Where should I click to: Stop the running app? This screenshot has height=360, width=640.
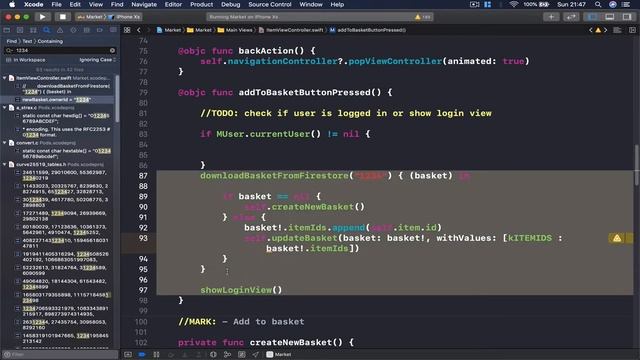[x=62, y=17]
